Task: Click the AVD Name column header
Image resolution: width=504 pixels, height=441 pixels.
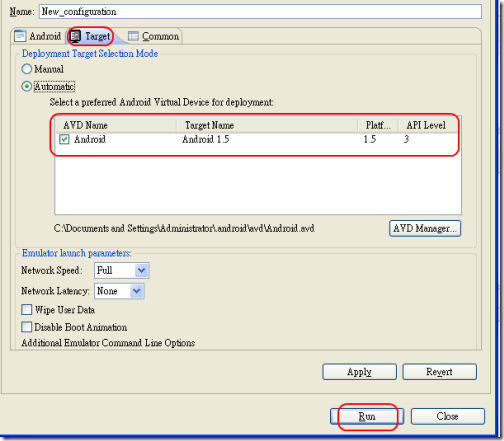Action: pyautogui.click(x=115, y=125)
